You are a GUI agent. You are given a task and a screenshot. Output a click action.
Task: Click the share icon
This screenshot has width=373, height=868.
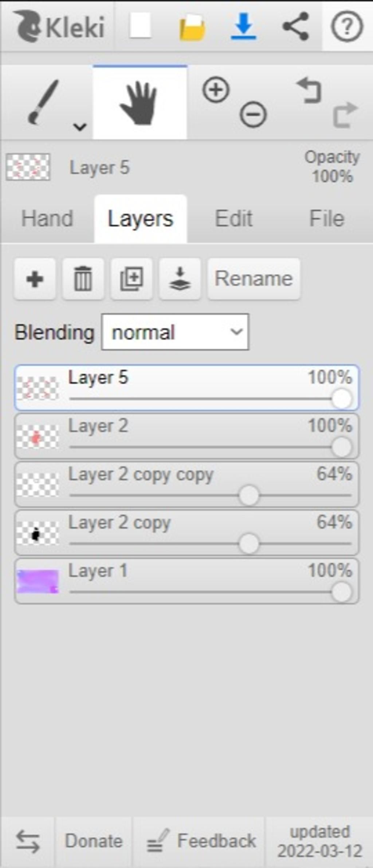[x=295, y=26]
